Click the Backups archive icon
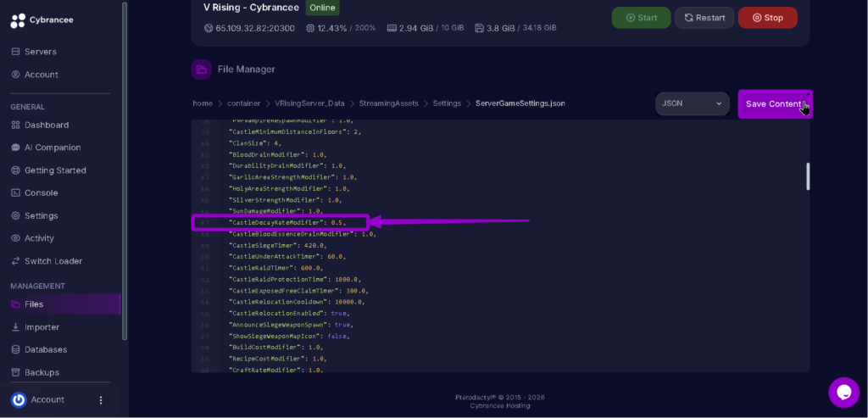The height and width of the screenshot is (418, 868). [15, 372]
